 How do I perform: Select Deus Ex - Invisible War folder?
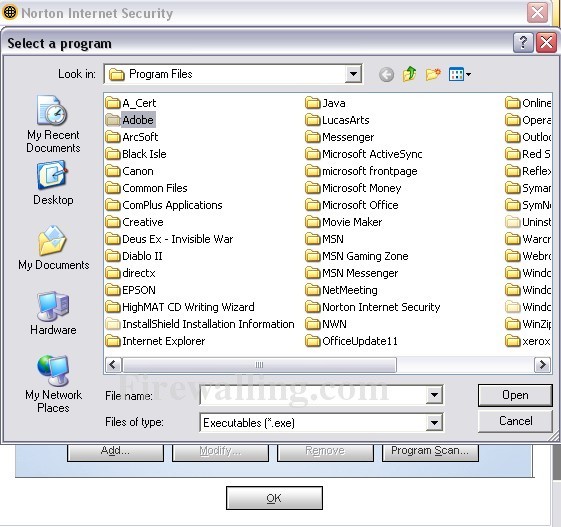170,239
